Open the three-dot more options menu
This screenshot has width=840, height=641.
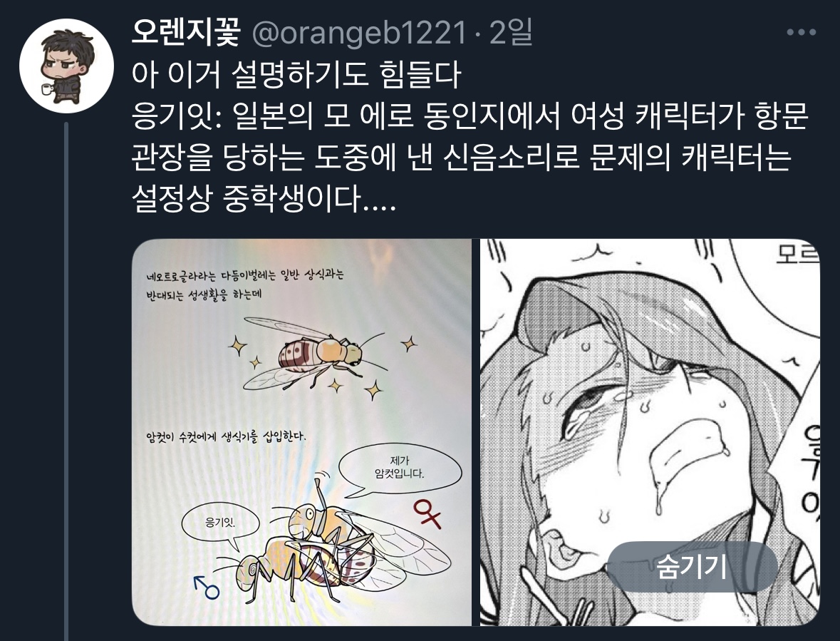[x=802, y=33]
